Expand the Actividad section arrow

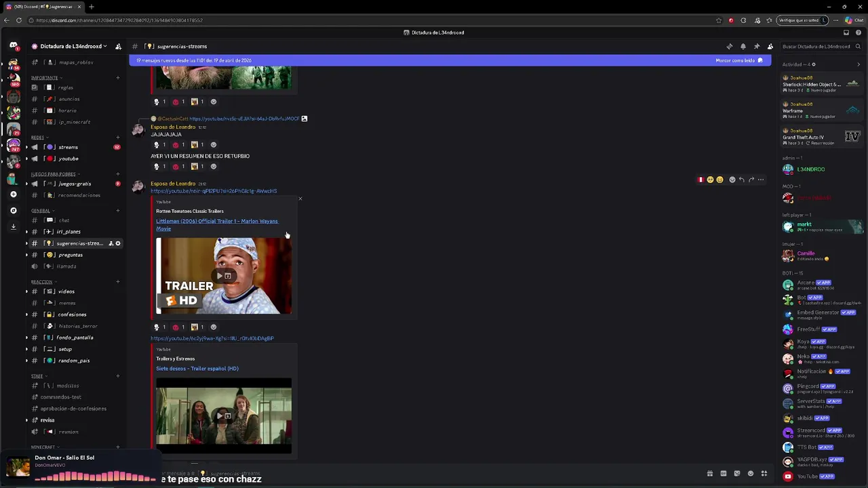click(859, 65)
